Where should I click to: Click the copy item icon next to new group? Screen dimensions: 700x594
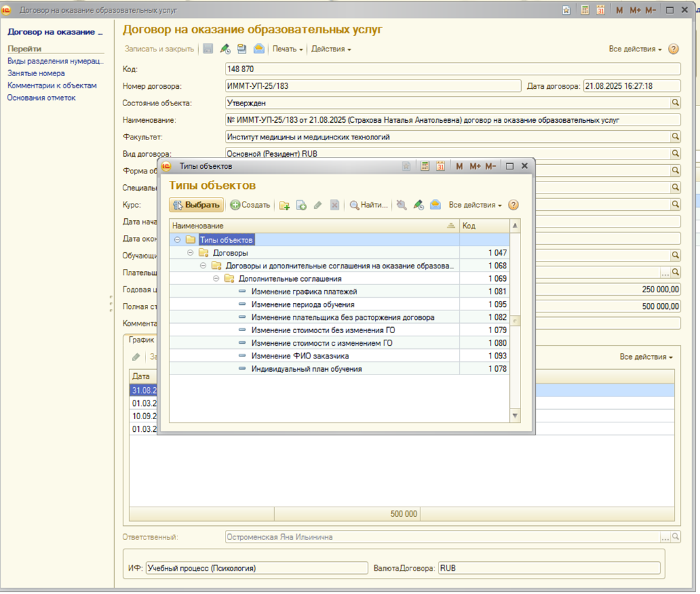coord(302,206)
